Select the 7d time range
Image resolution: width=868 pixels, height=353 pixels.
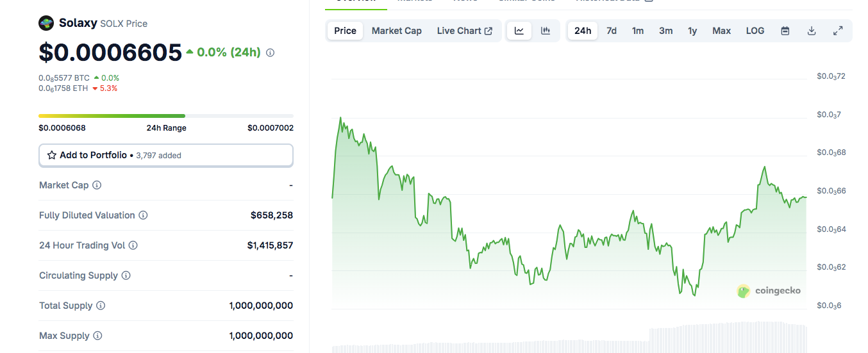pos(612,31)
